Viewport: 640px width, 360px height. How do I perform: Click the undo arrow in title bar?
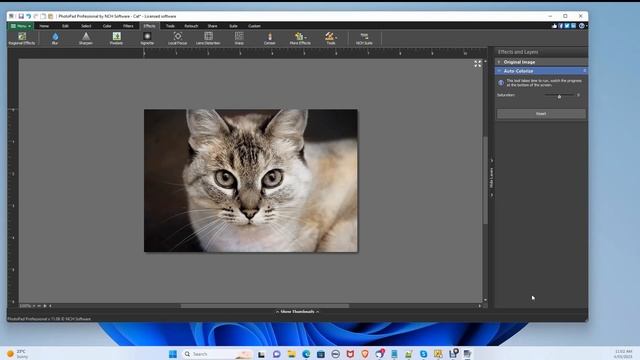29,16
